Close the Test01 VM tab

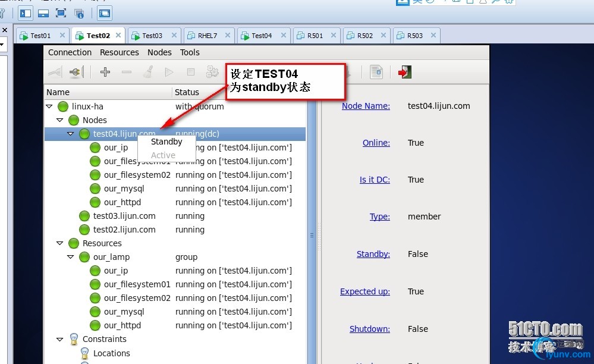62,35
